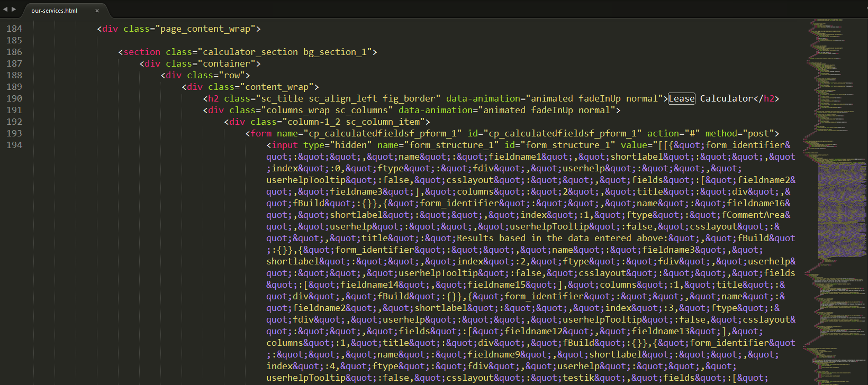
Task: Click the highlighted word Lease
Action: 681,98
